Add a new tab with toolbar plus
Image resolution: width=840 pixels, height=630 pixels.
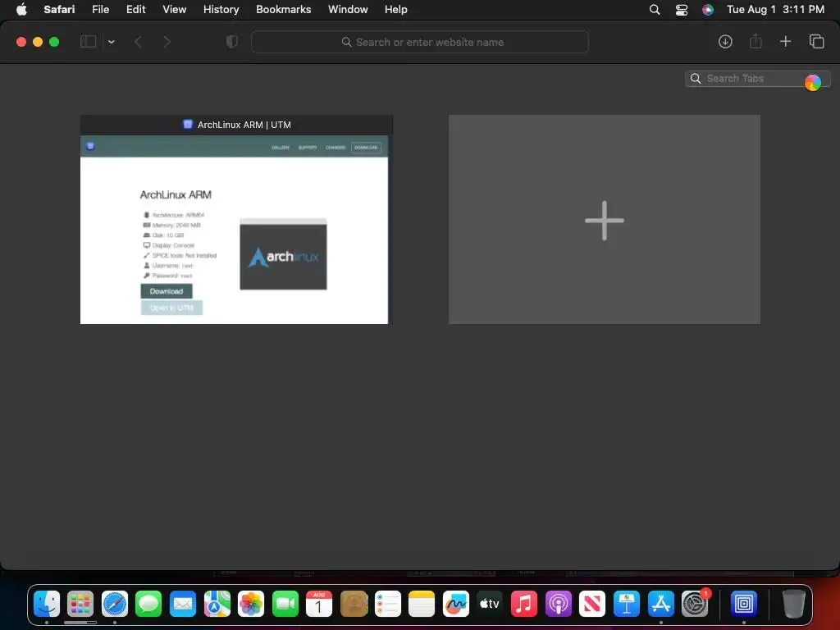point(785,41)
